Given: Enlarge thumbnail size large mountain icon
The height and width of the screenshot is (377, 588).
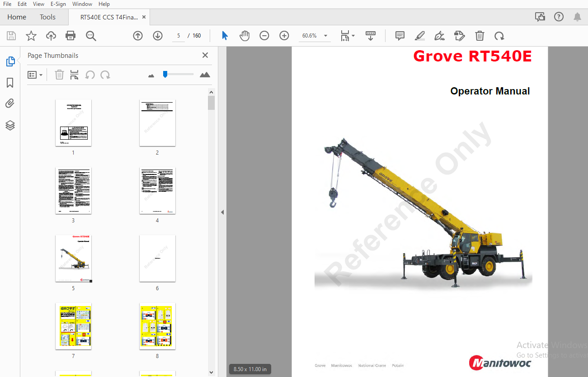Looking at the screenshot, I should click(x=205, y=75).
